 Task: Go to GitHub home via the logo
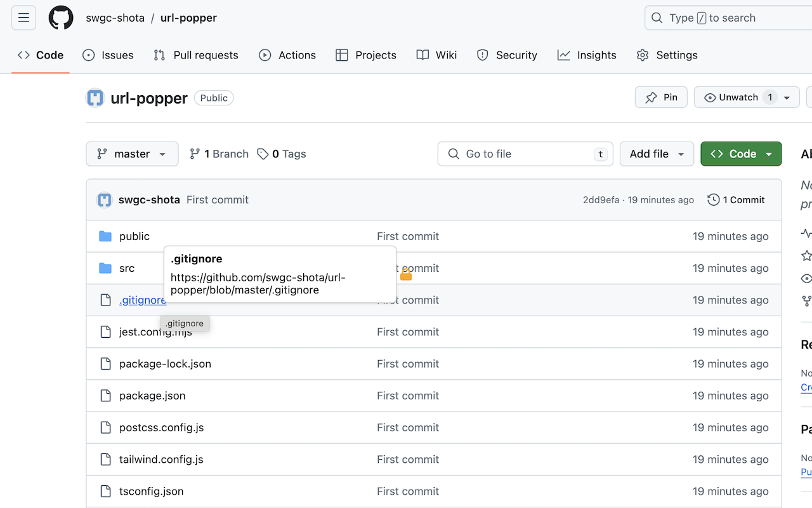[x=61, y=18]
